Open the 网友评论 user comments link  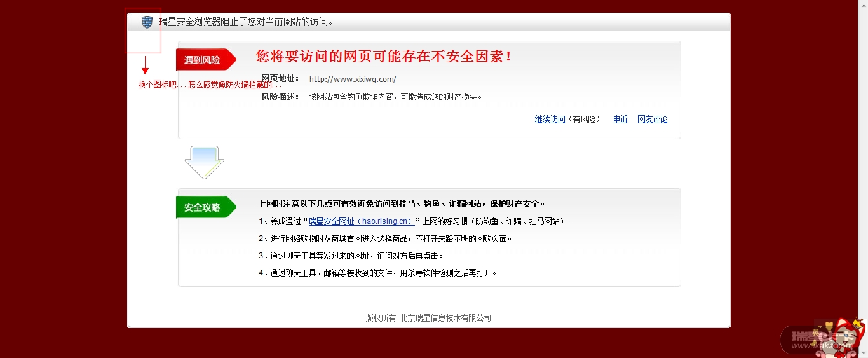(x=653, y=119)
